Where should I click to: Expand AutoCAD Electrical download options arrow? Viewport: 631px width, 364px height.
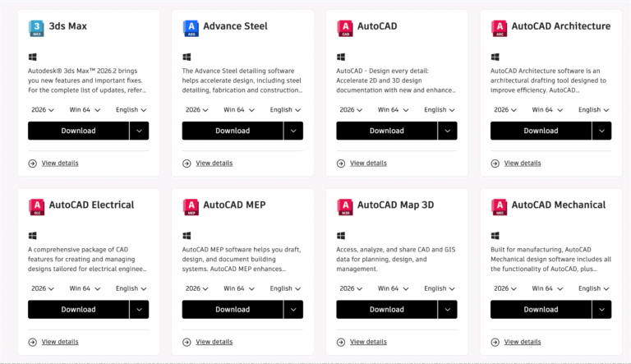tap(140, 309)
